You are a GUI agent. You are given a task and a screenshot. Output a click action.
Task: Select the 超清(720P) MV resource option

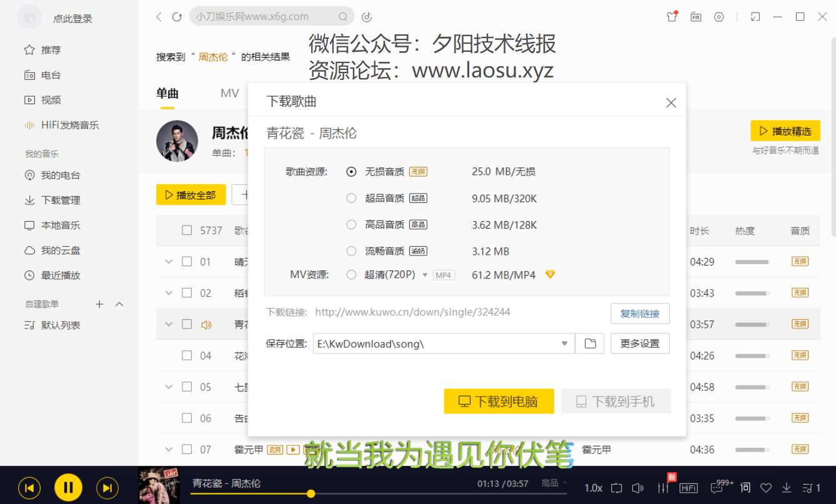pos(351,274)
